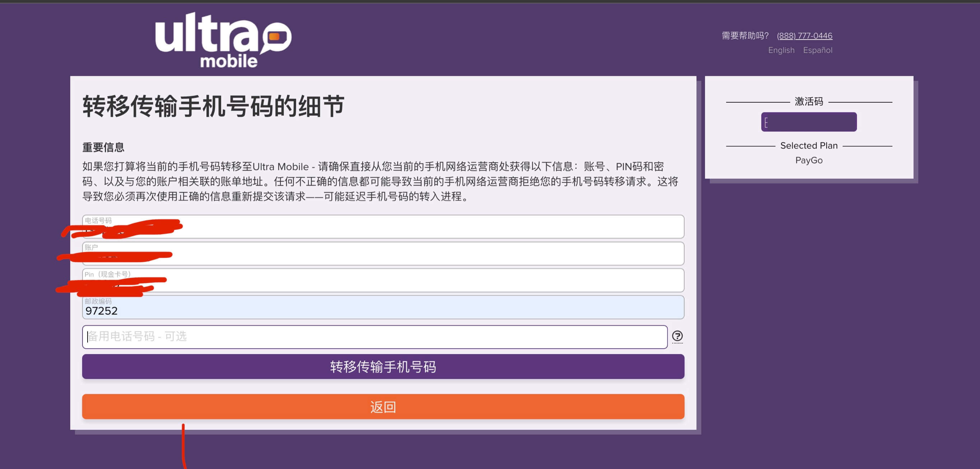This screenshot has width=980, height=469.
Task: Click the Selected Plan label
Action: (809, 145)
